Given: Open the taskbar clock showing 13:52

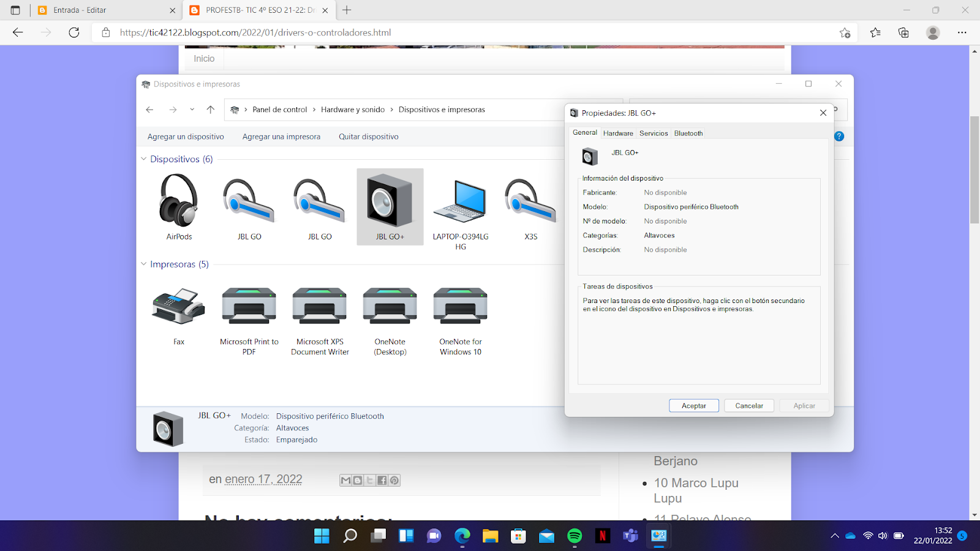Looking at the screenshot, I should (933, 536).
